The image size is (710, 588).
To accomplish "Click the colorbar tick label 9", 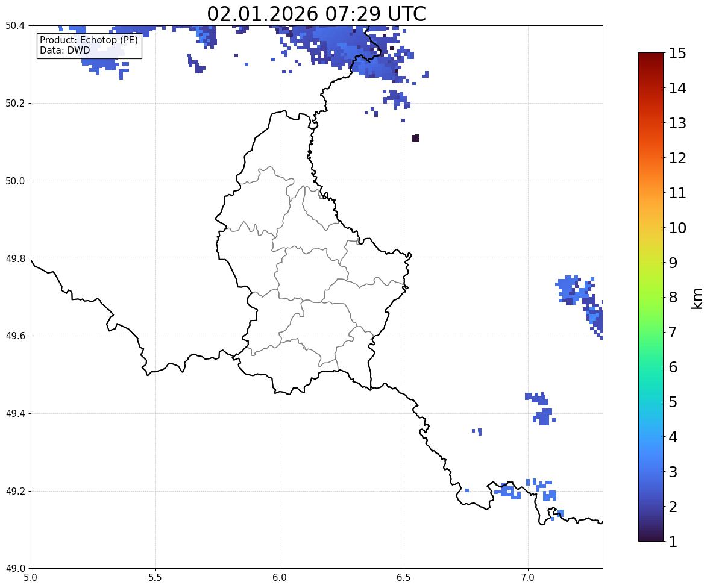I will click(673, 262).
